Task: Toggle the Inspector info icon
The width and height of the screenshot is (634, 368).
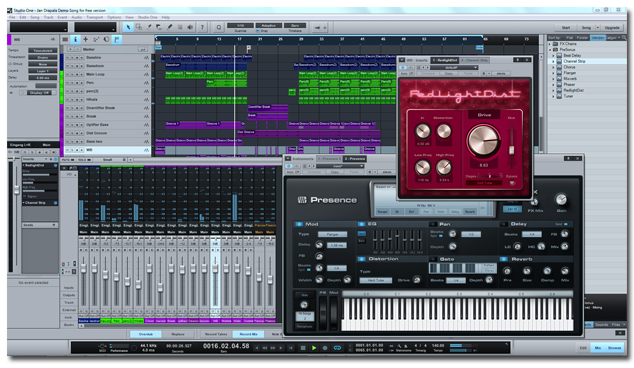Action: point(75,40)
